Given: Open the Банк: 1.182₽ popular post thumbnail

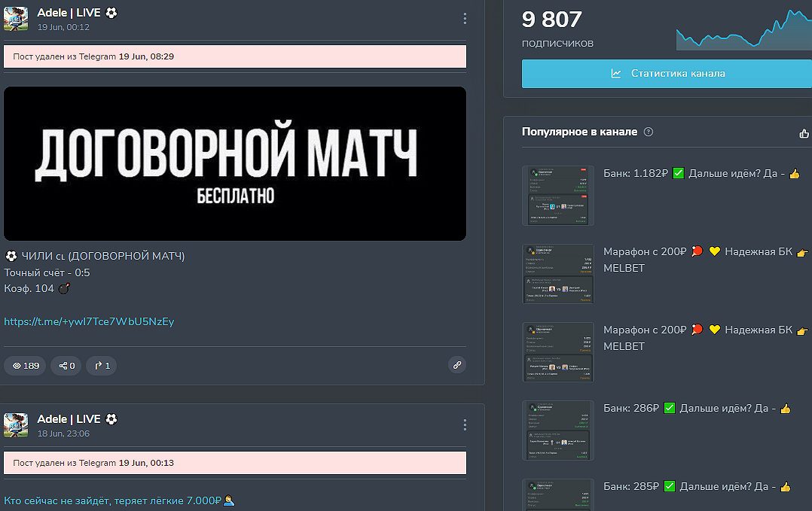Looking at the screenshot, I should (558, 196).
